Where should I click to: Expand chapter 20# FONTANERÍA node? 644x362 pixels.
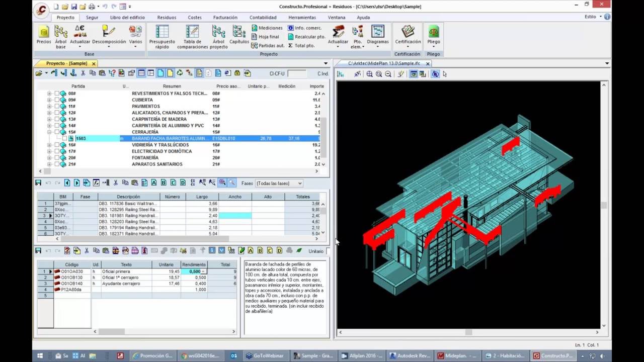tap(49, 158)
